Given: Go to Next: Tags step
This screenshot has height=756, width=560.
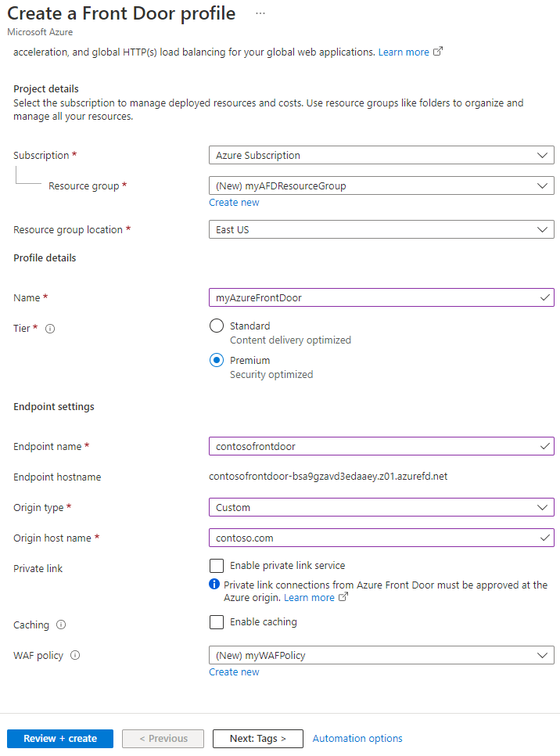Looking at the screenshot, I should (257, 739).
